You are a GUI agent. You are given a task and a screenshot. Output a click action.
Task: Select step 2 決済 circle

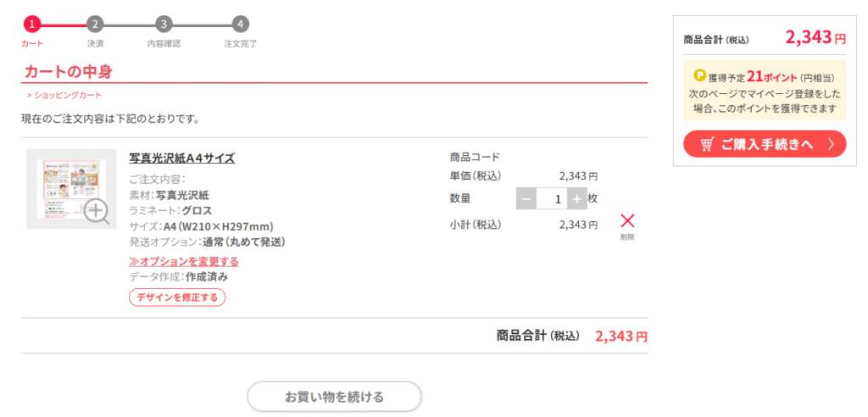[95, 25]
